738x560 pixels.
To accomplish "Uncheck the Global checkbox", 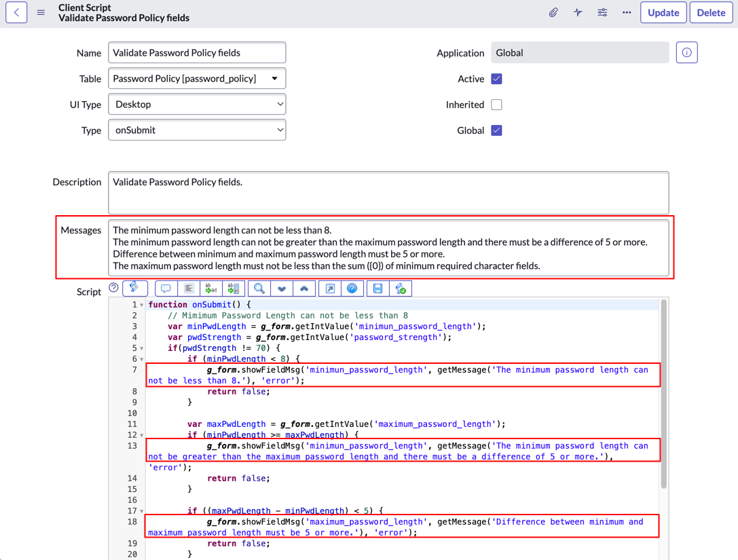I will click(496, 130).
